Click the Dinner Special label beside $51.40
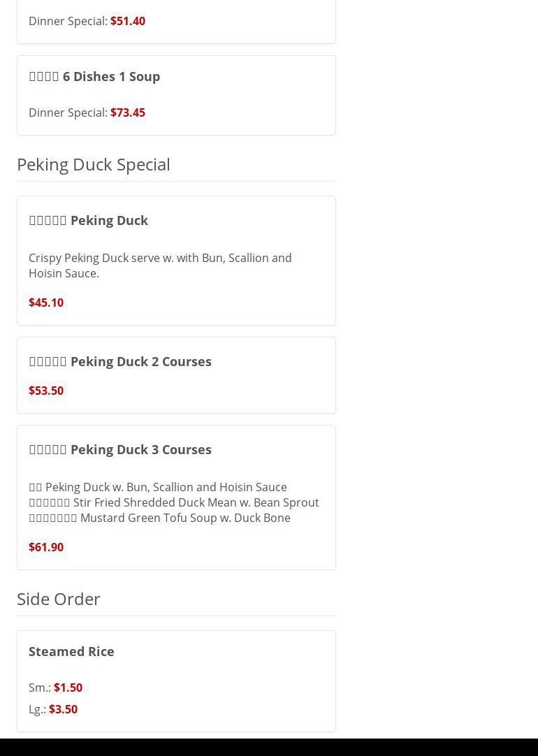The height and width of the screenshot is (756, 538). pos(68,21)
